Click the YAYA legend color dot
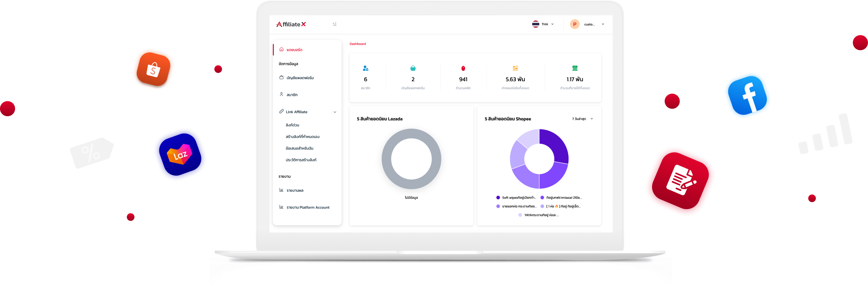This screenshot has width=868, height=285. pos(520,215)
